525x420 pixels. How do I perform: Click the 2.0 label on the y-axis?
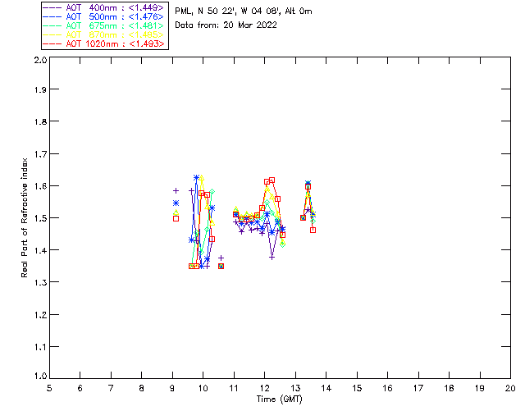click(x=40, y=60)
